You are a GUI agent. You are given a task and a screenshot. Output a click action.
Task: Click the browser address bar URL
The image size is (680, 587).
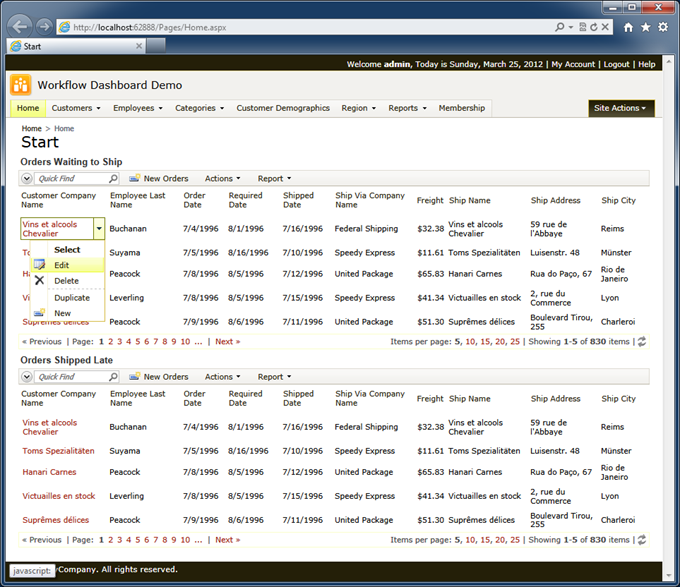coord(150,27)
